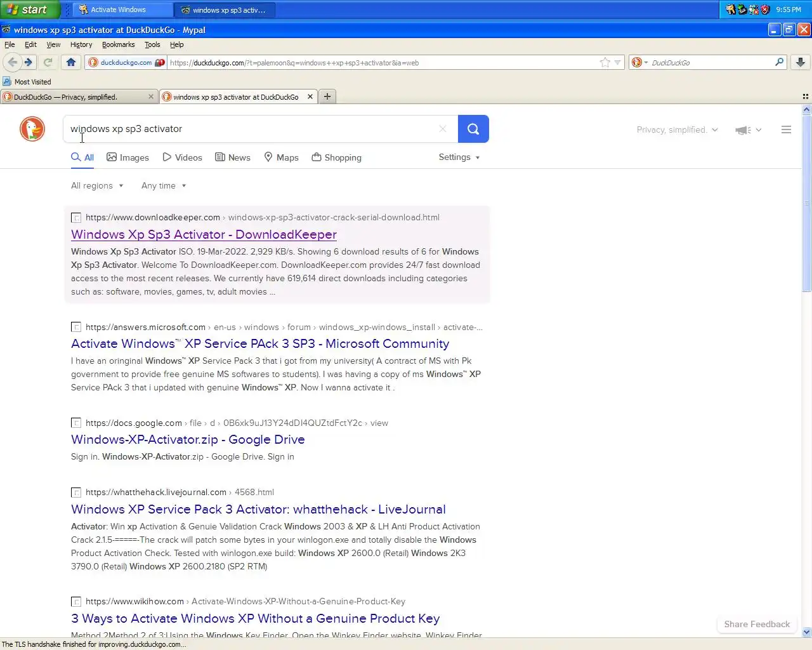812x650 pixels.
Task: Click duckduckgo.com site identity button
Action: (126, 62)
